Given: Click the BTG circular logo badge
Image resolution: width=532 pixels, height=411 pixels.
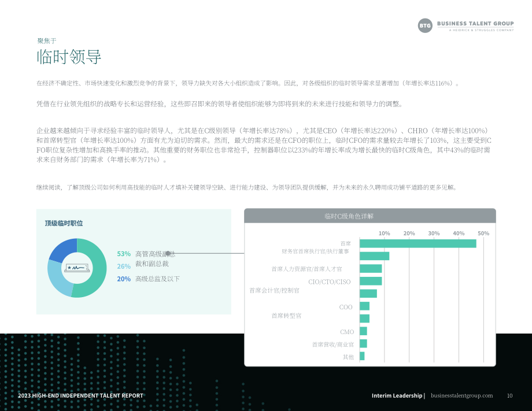Looking at the screenshot, I should 425,26.
